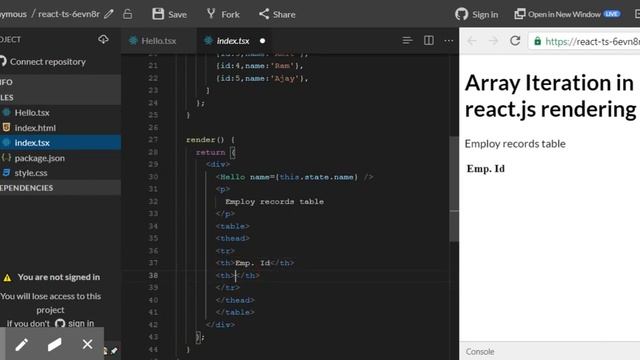The image size is (640, 360).
Task: Collapse the FILES section
Action: [x=60, y=97]
